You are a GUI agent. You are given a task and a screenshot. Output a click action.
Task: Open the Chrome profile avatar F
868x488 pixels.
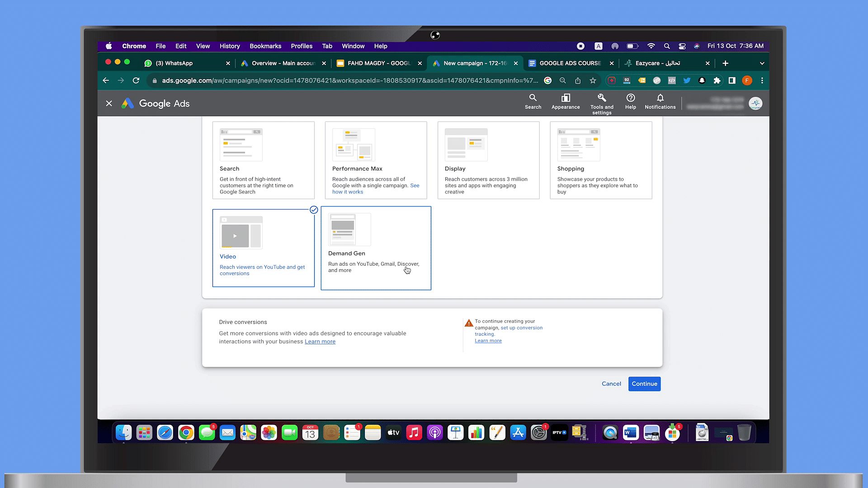point(747,80)
